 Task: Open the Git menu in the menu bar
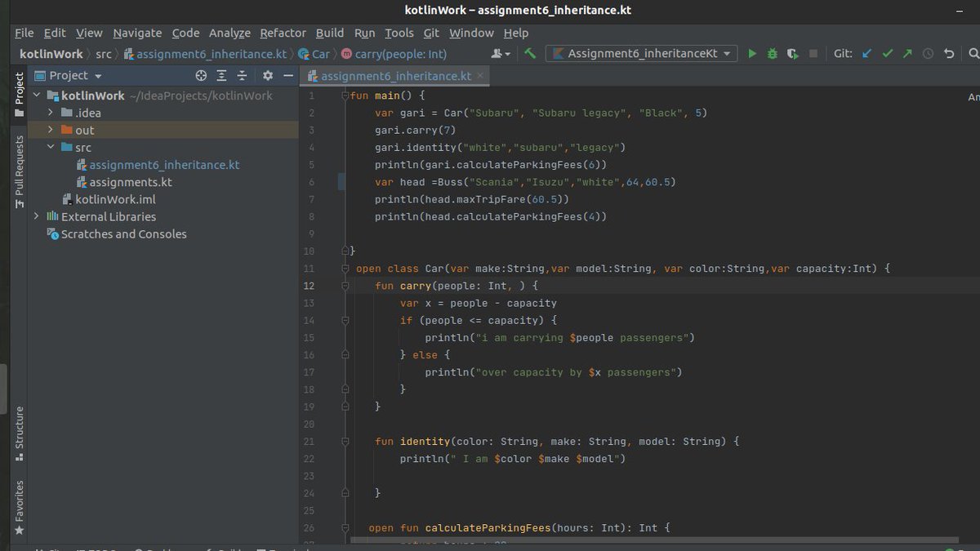point(430,33)
